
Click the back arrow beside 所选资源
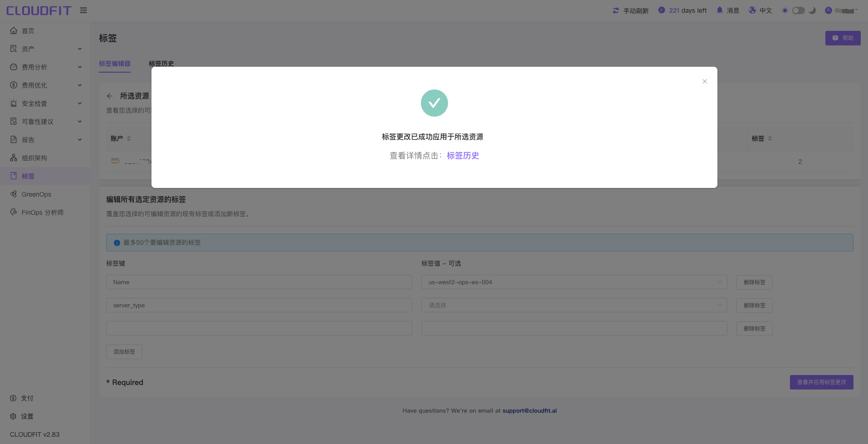coord(110,96)
